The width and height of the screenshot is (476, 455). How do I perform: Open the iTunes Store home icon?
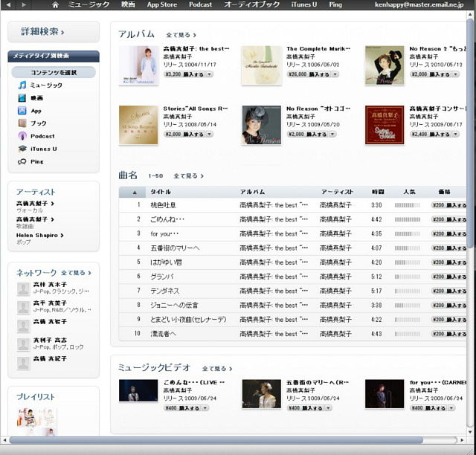point(55,4)
